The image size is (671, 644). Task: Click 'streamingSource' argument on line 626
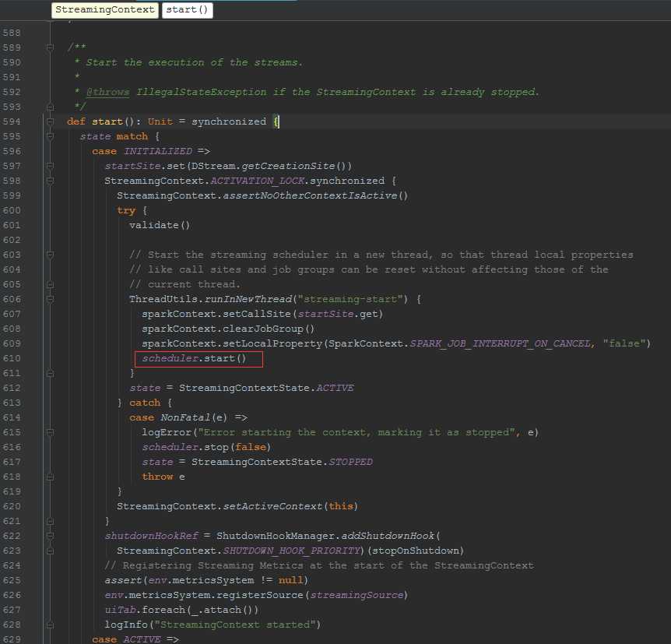(357, 595)
